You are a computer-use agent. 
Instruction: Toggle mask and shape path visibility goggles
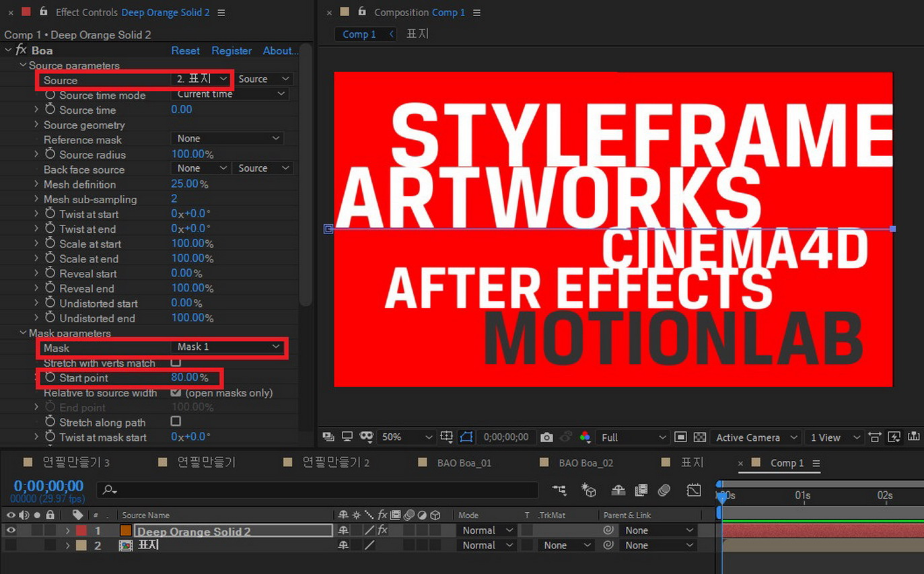[x=366, y=437]
